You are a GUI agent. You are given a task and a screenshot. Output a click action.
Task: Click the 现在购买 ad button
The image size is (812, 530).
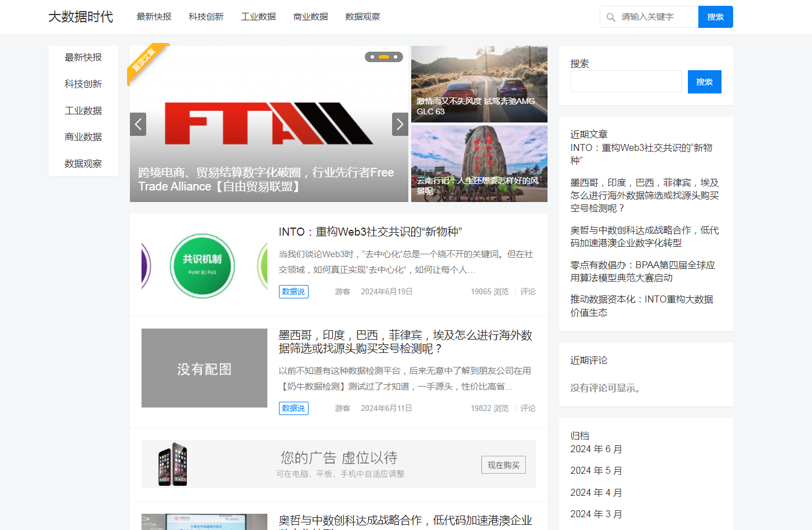click(x=503, y=465)
